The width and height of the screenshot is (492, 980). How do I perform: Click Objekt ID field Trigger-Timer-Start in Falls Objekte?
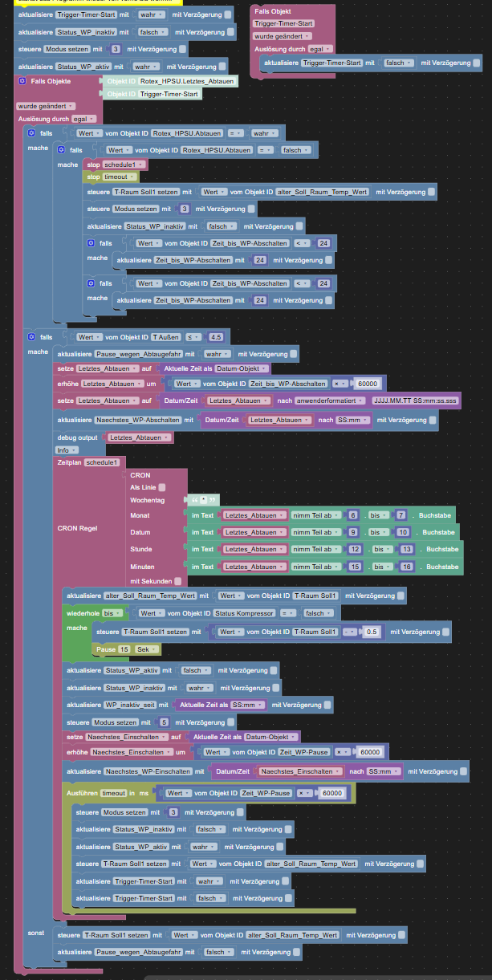(x=169, y=94)
